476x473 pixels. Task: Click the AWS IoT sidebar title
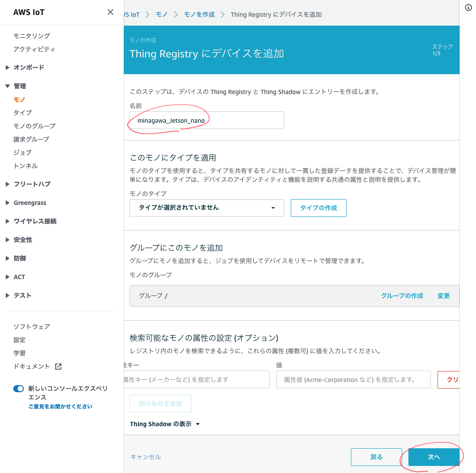pos(29,12)
